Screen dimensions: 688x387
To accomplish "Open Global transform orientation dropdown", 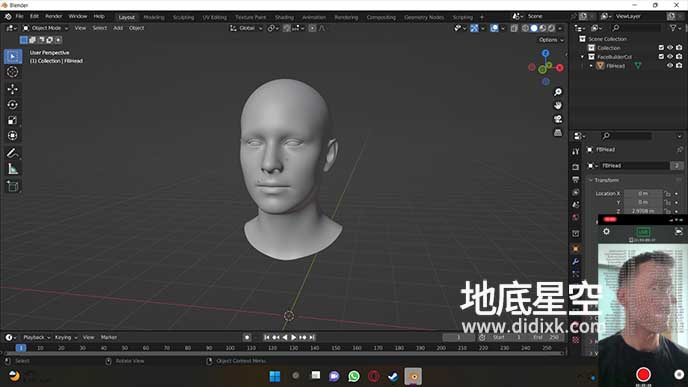I will tap(246, 28).
